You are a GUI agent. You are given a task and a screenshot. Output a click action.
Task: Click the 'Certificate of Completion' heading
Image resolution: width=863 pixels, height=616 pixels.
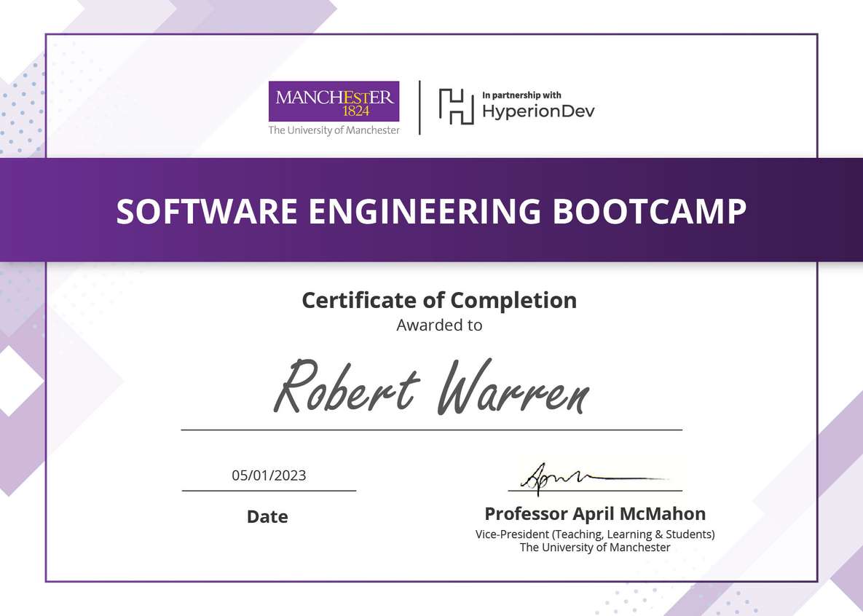click(438, 300)
